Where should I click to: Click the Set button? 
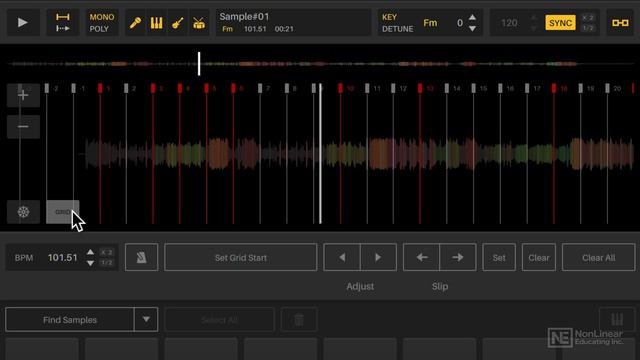point(499,258)
